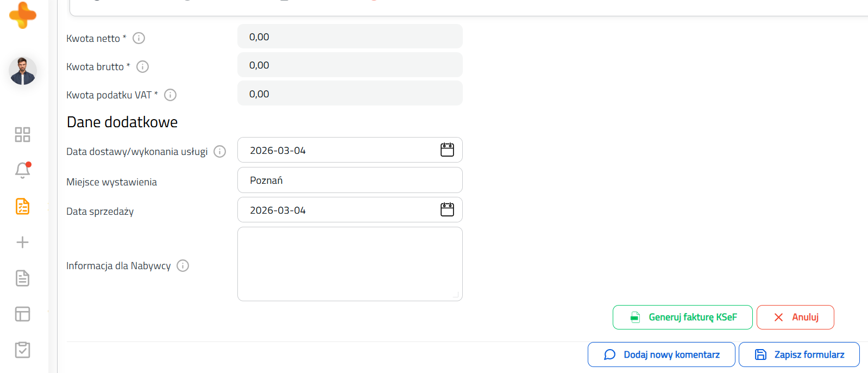Click Zapisz formularz save button
The image size is (868, 373).
(799, 355)
